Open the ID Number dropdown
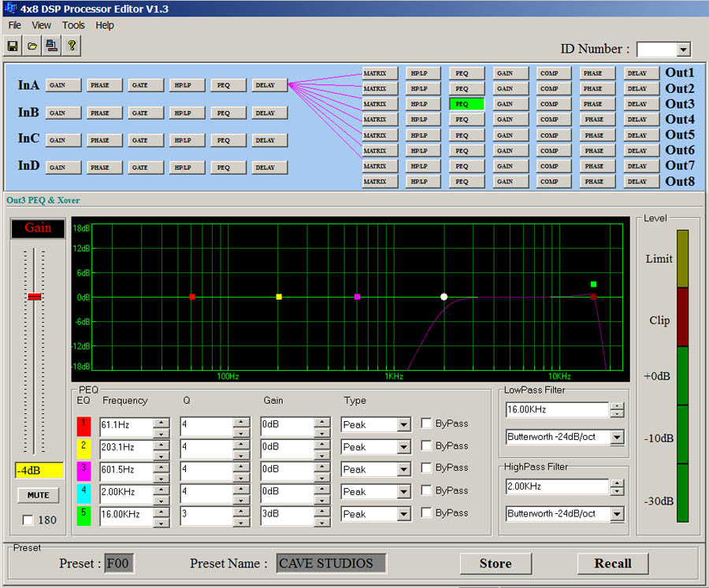 pyautogui.click(x=682, y=50)
